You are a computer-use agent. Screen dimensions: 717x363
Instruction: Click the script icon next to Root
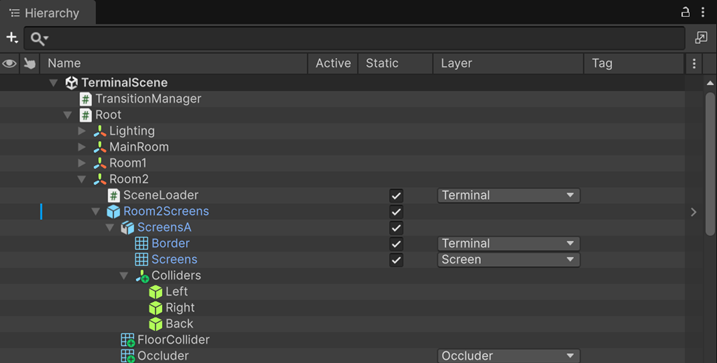(86, 115)
